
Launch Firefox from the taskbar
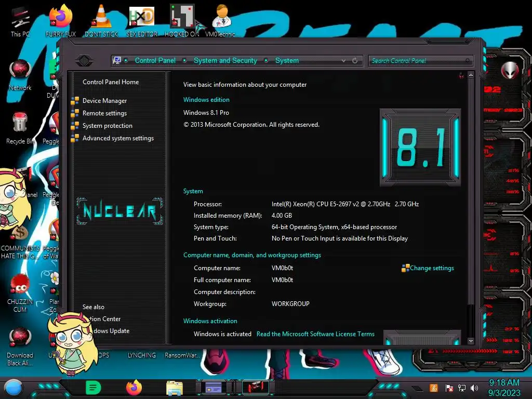[x=134, y=388]
